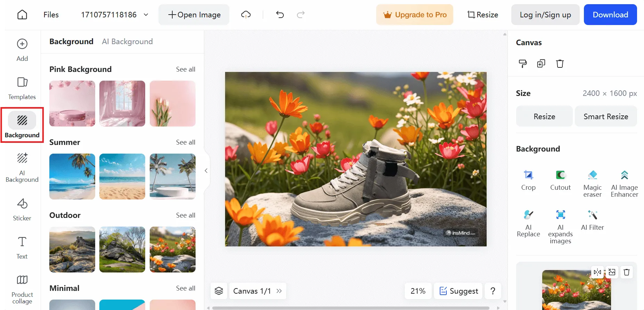Select the Background sidebar tool
The width and height of the screenshot is (644, 310).
click(22, 125)
